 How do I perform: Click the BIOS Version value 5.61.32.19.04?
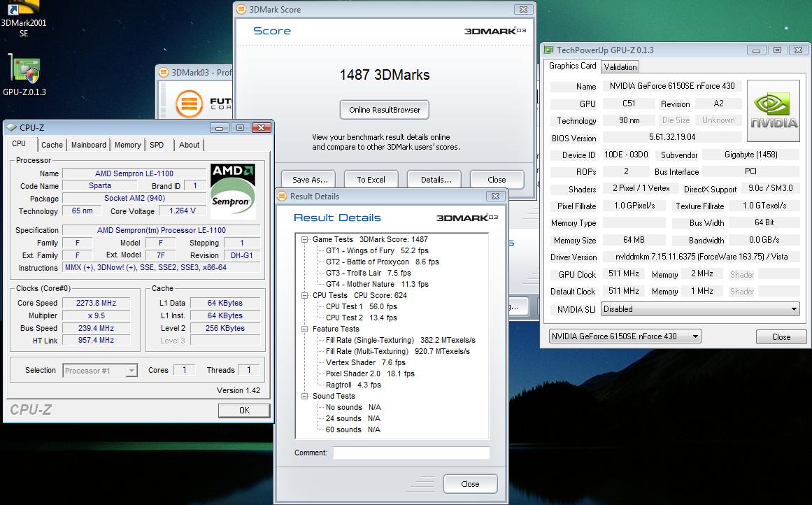click(672, 137)
